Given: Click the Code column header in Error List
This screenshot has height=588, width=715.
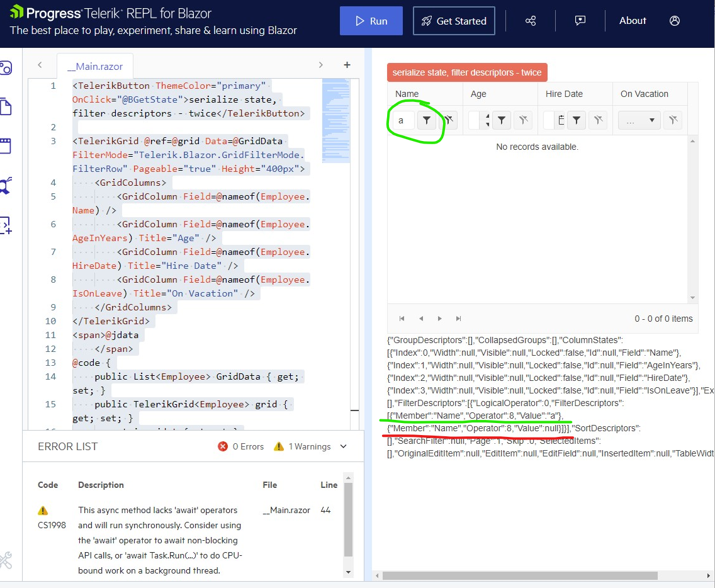Looking at the screenshot, I should [48, 485].
